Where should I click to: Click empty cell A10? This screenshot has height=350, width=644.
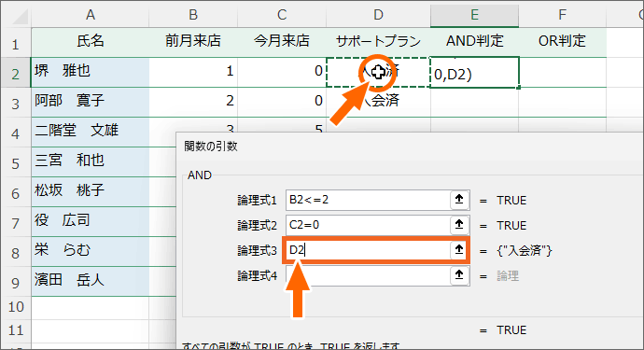point(91,307)
